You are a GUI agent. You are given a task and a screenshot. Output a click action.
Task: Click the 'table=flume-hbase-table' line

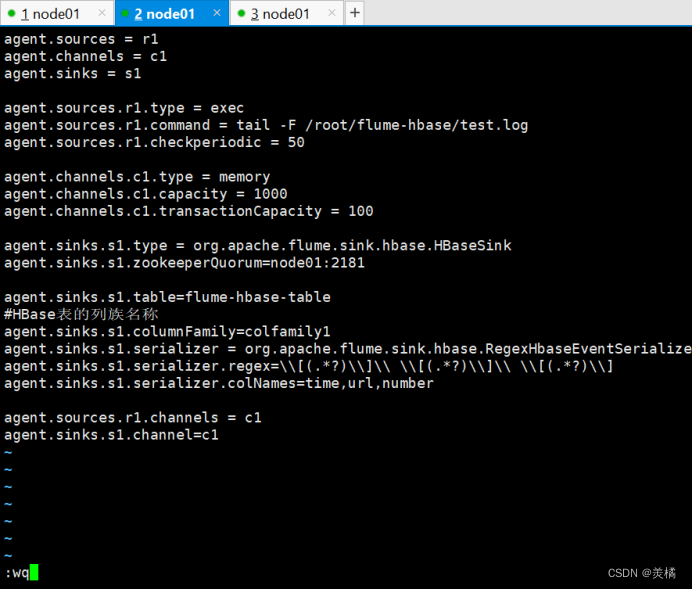coord(167,297)
